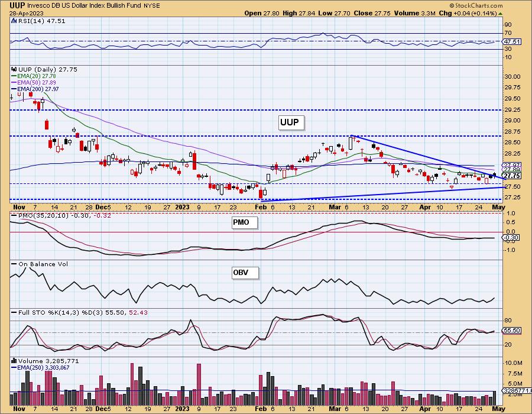Image resolution: width=532 pixels, height=414 pixels.
Task: Click the 27.75 last price tag on axis
Action: (x=512, y=176)
